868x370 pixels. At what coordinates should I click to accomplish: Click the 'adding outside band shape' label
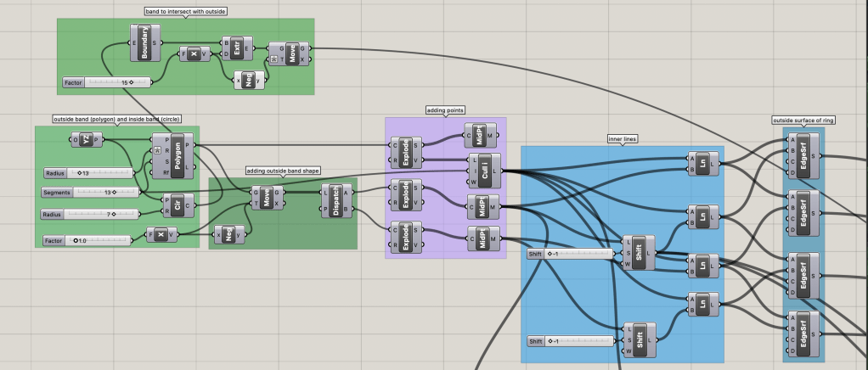(283, 171)
